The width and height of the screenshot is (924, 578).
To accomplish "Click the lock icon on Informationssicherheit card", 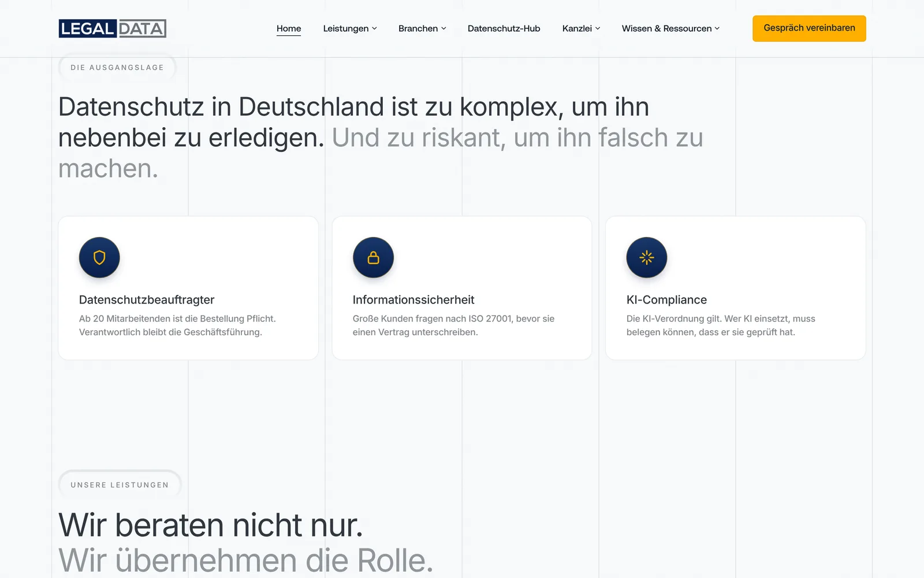I will click(x=373, y=257).
